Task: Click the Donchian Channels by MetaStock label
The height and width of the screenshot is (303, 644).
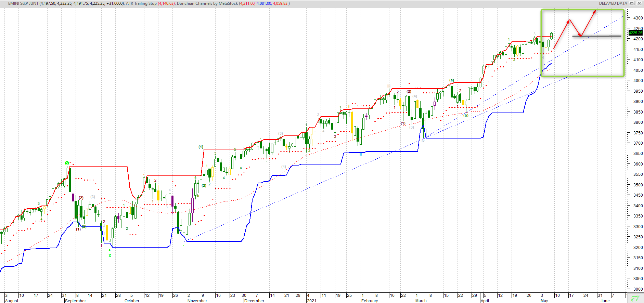Action: [x=207, y=3]
